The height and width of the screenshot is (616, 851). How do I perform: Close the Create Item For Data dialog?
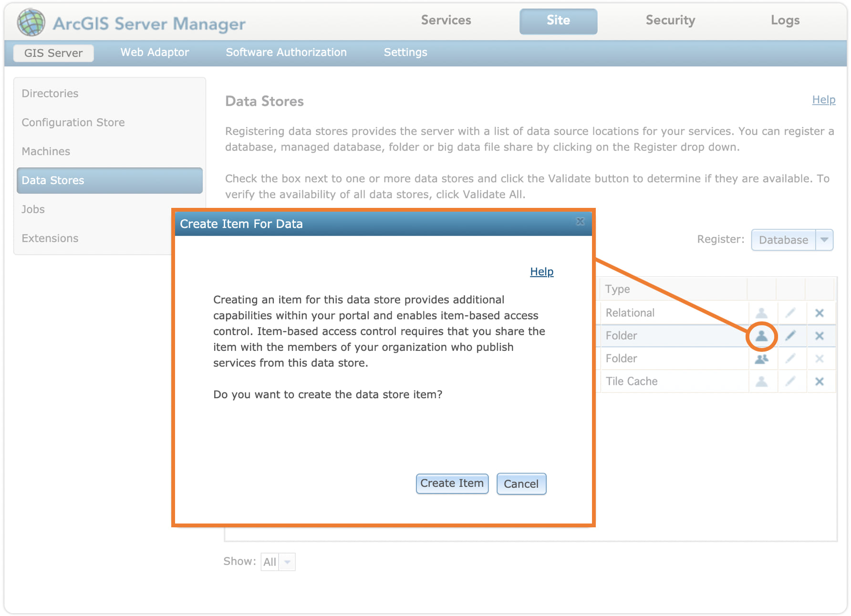coord(580,222)
